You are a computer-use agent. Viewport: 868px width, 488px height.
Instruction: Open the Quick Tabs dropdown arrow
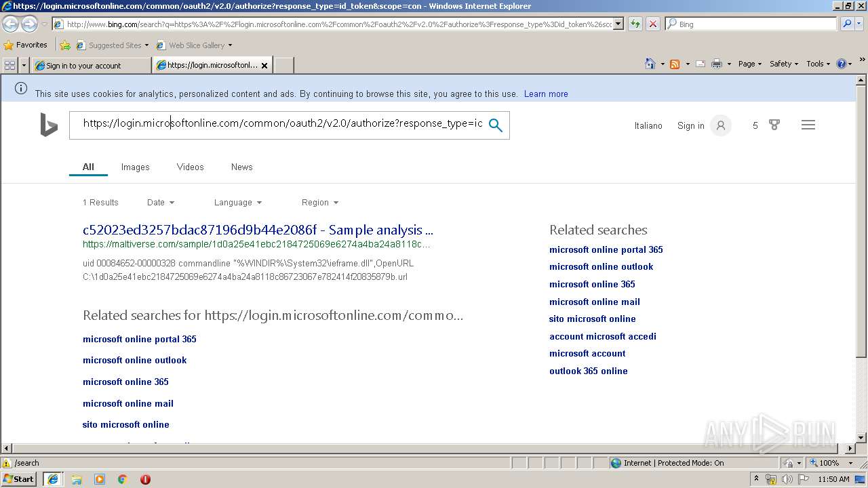click(x=24, y=65)
